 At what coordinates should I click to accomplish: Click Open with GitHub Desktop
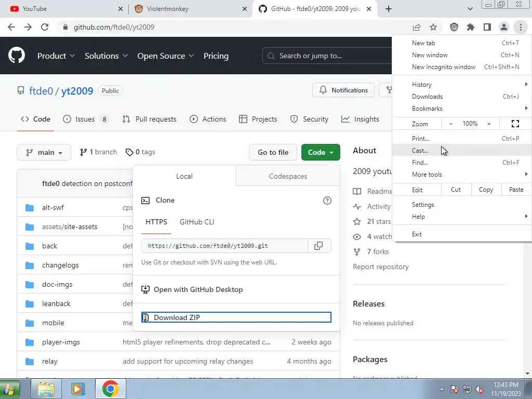(192, 289)
